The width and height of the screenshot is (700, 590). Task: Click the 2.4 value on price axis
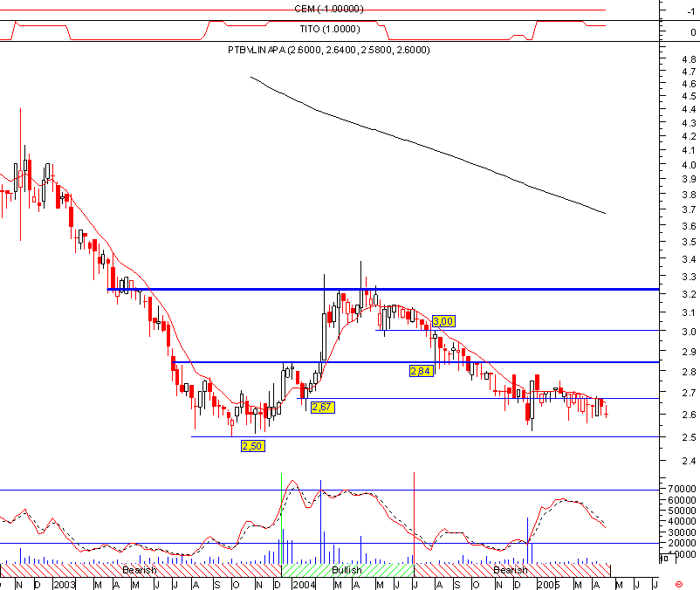coord(689,461)
